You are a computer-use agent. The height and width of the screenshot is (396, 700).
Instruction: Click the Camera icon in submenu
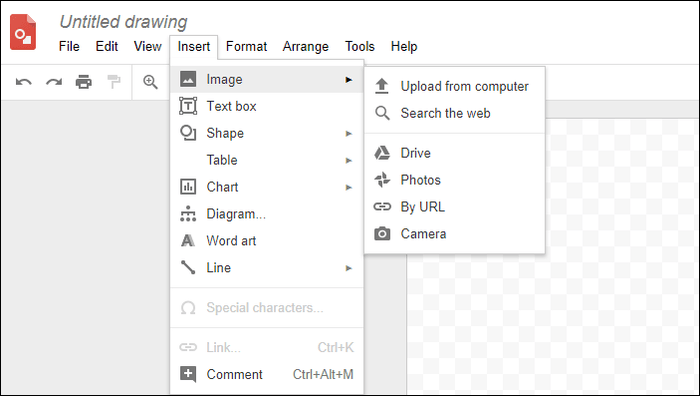382,233
